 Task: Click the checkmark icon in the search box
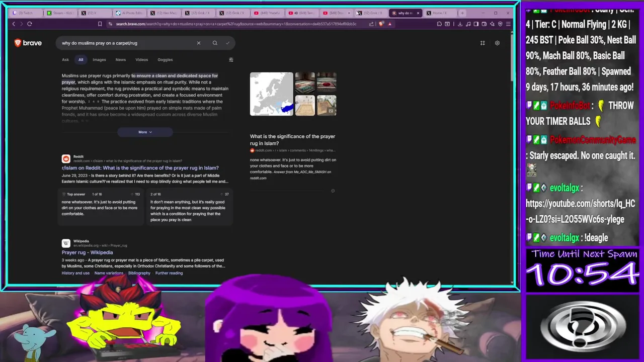coord(227,43)
